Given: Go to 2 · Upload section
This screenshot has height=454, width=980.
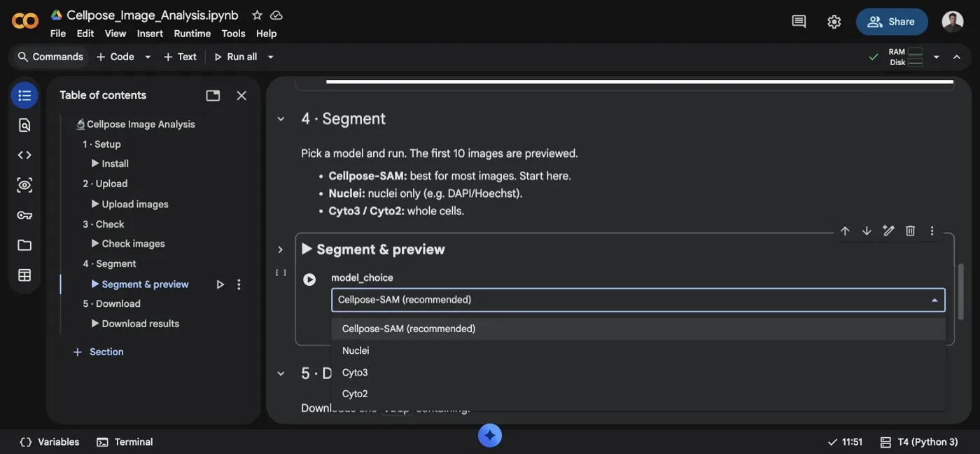Looking at the screenshot, I should tap(105, 184).
